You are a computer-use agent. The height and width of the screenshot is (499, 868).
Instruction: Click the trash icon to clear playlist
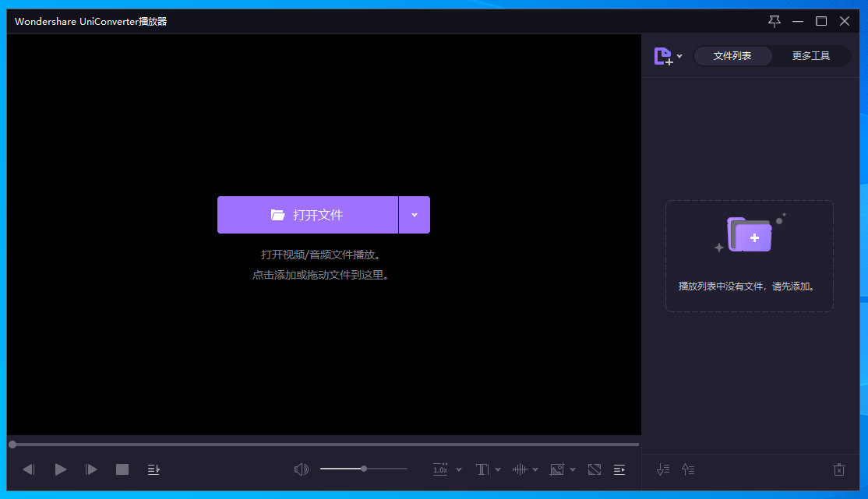839,469
